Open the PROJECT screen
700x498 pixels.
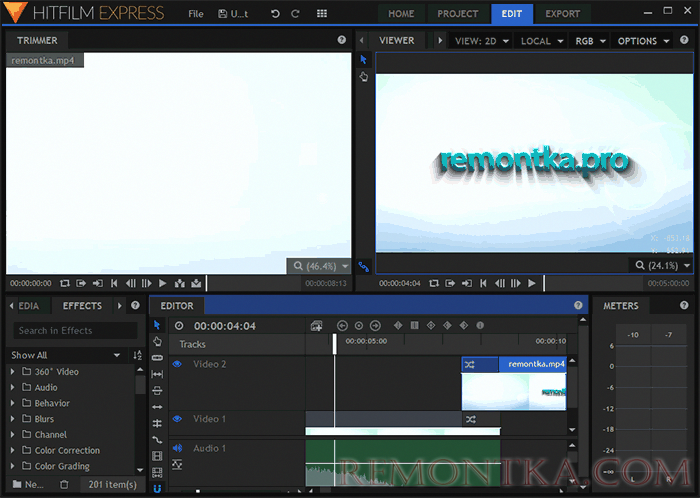(x=457, y=14)
